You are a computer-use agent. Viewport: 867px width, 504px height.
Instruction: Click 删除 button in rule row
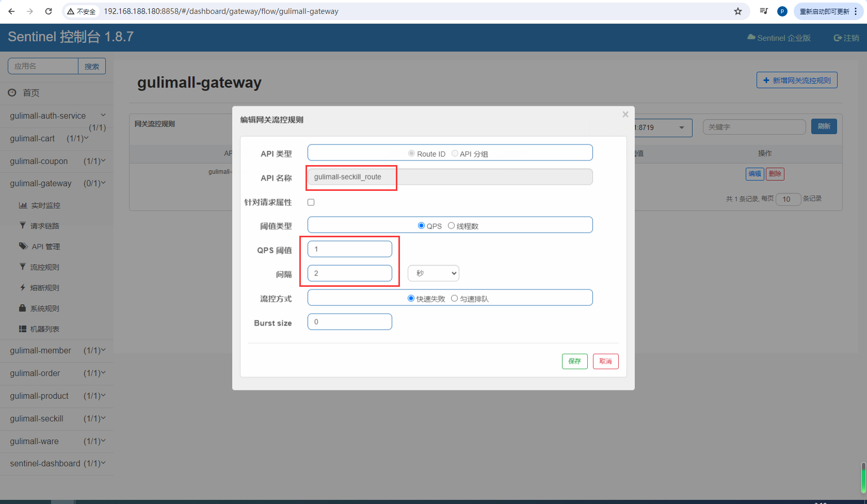pyautogui.click(x=775, y=174)
